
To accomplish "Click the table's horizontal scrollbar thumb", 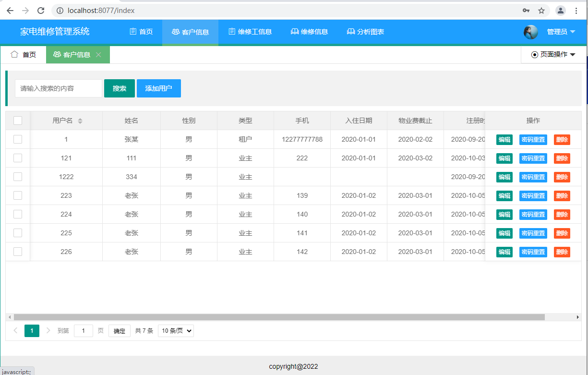I will pos(279,317).
